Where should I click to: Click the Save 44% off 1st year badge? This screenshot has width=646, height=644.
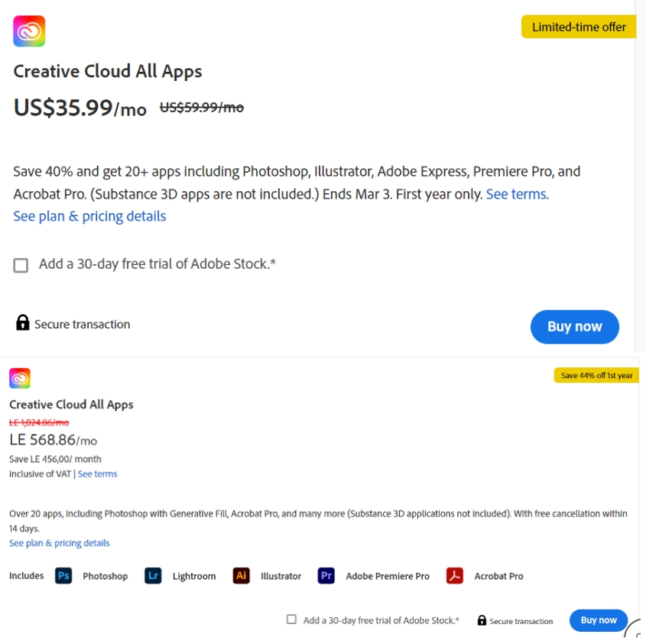[x=596, y=375]
